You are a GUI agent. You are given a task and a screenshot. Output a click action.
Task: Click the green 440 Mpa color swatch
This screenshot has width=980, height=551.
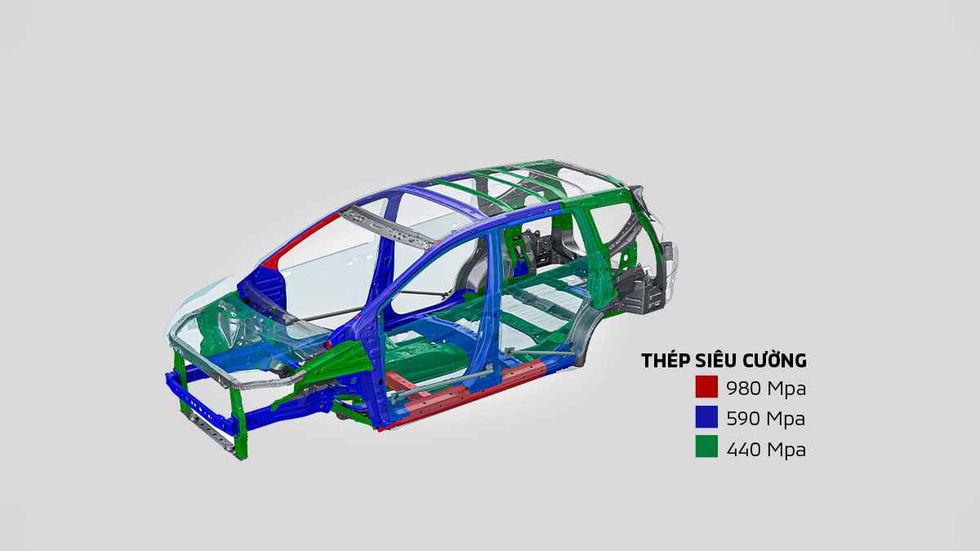706,448
